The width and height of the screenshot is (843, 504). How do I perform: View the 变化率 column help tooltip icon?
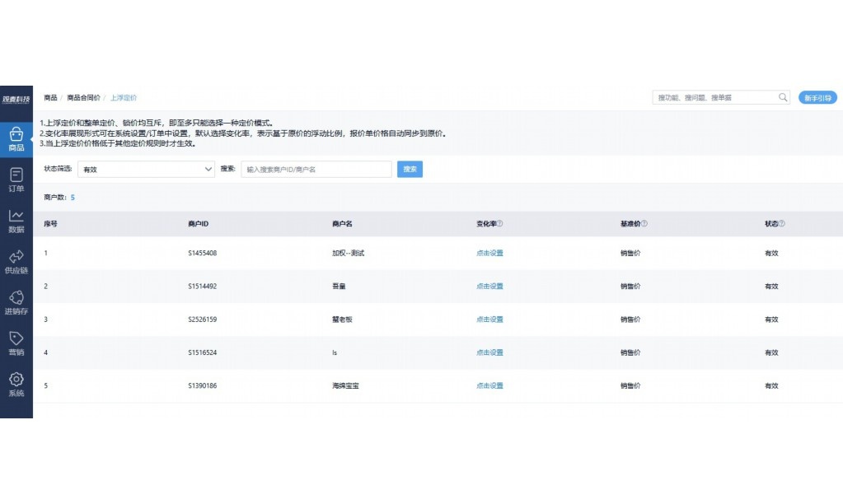(501, 223)
